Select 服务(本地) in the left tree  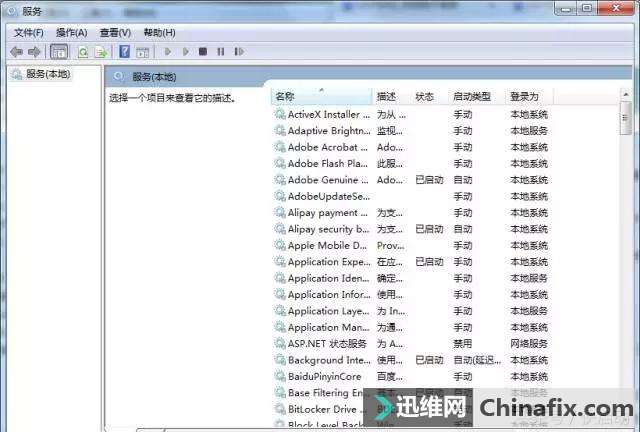pos(48,74)
